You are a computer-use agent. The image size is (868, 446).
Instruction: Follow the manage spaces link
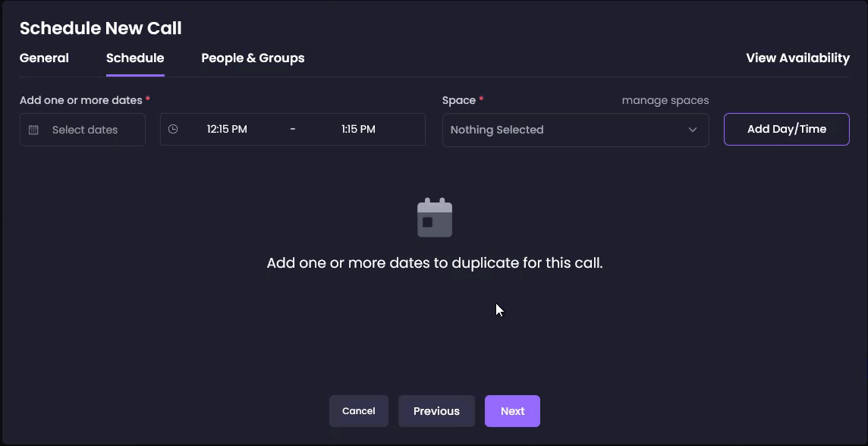click(665, 100)
